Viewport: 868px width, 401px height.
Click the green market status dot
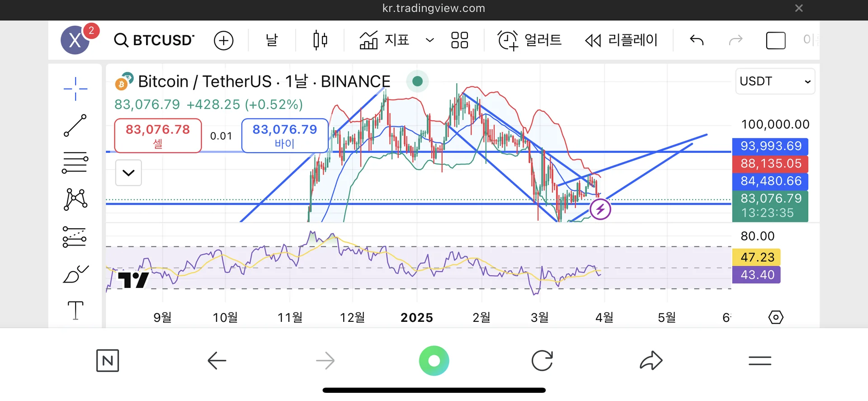pos(417,81)
